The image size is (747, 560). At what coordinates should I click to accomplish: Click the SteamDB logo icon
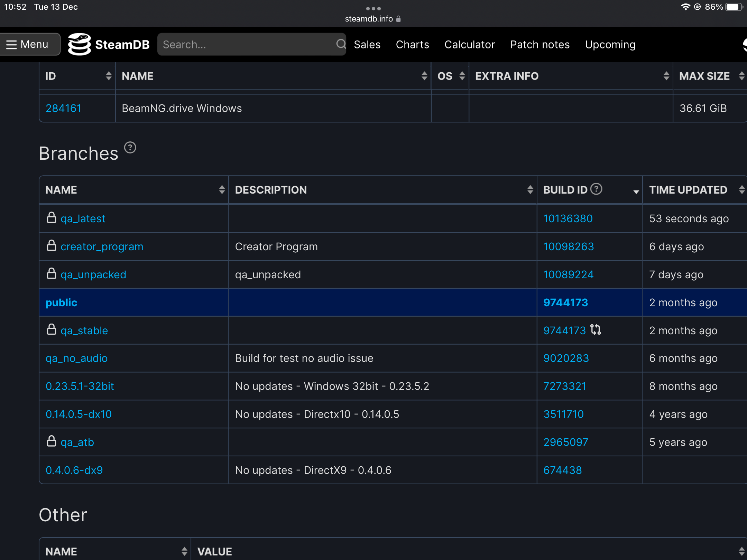79,44
